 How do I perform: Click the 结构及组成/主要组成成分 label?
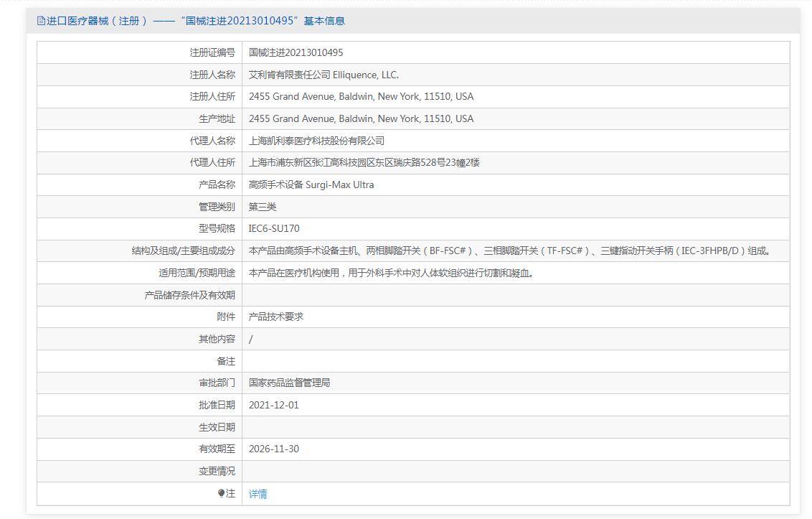click(184, 251)
